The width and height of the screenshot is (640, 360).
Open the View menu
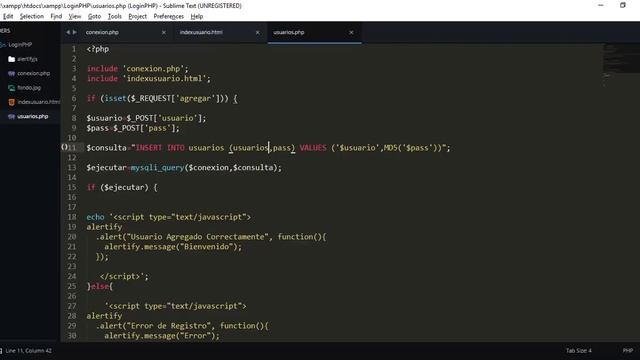[x=74, y=16]
